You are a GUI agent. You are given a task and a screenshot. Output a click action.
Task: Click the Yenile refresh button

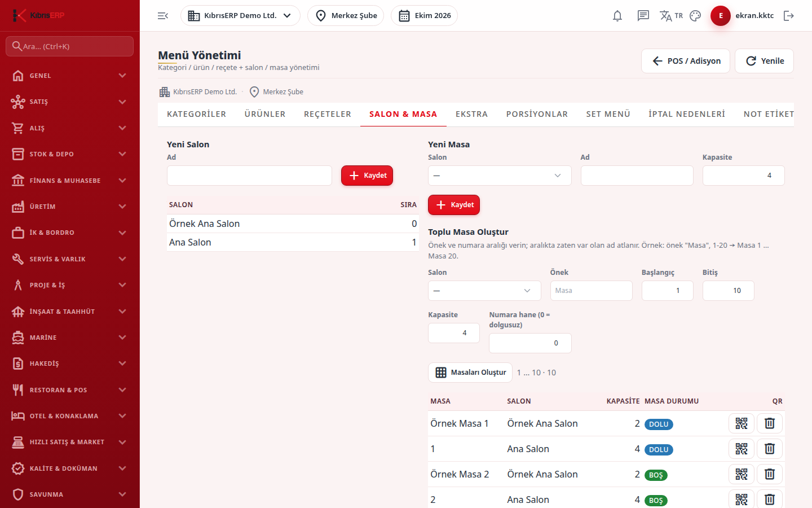point(764,61)
